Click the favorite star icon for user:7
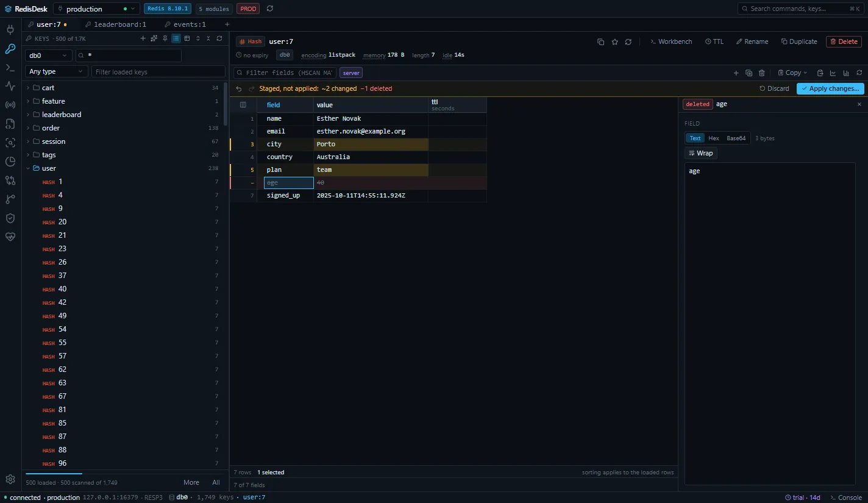Image resolution: width=868 pixels, height=503 pixels. click(x=614, y=41)
